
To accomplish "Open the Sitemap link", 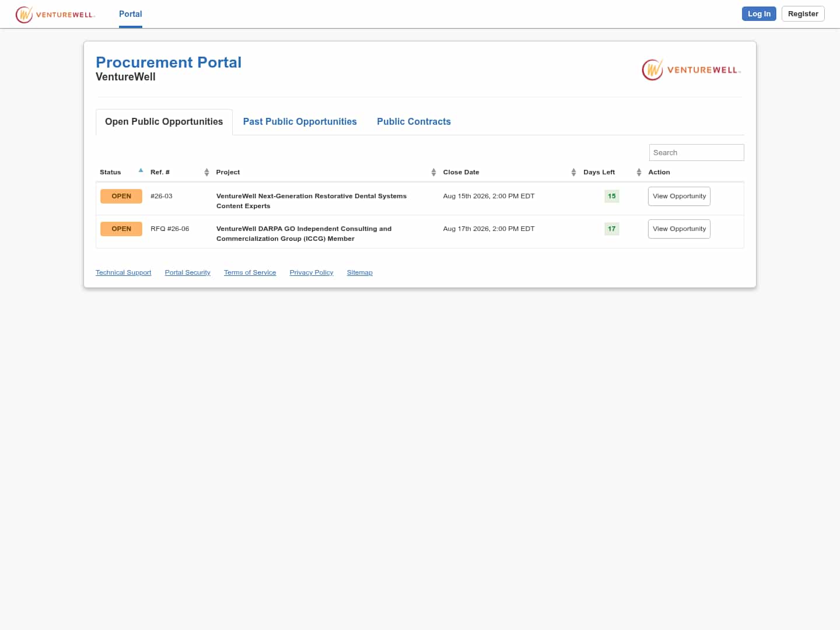I will click(359, 273).
